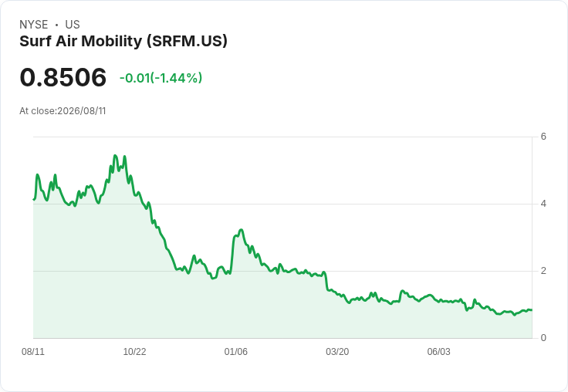Click the 01/06 x-axis date label
Image resolution: width=568 pixels, height=392 pixels.
tap(236, 352)
